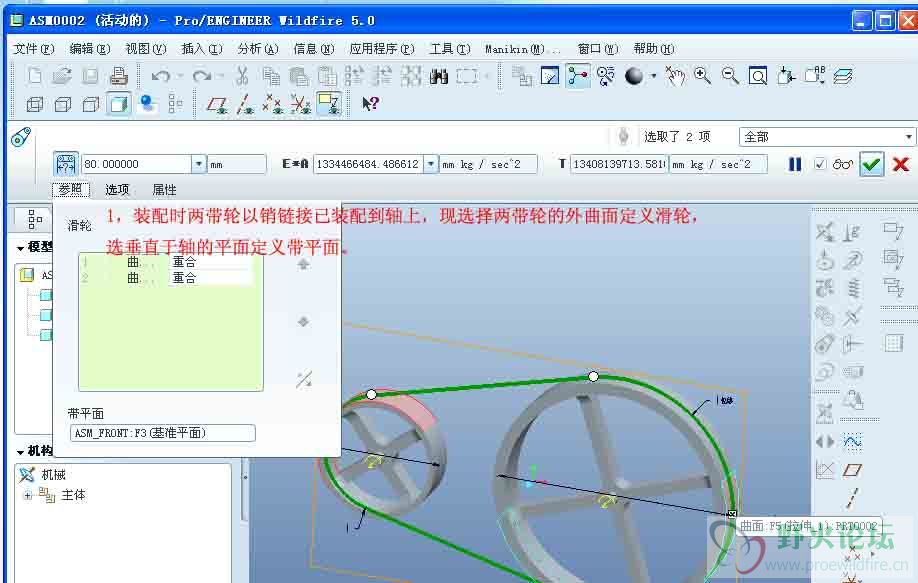
Task: Select the shading display mode icon
Action: point(119,104)
